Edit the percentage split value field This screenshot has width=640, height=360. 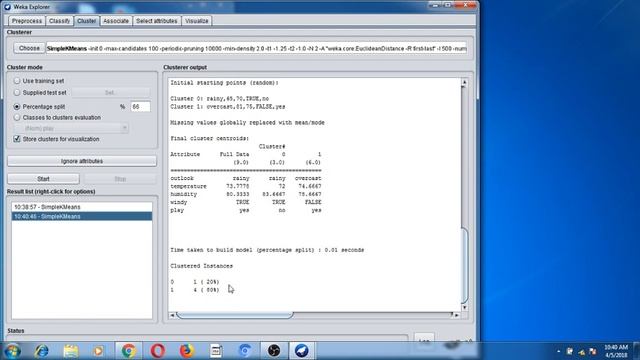(x=140, y=107)
